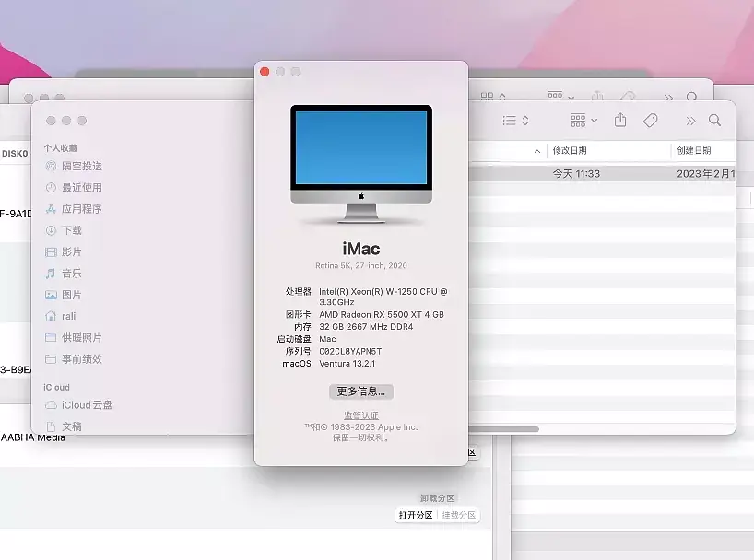Sort files by the 创建日期 column

[694, 150]
